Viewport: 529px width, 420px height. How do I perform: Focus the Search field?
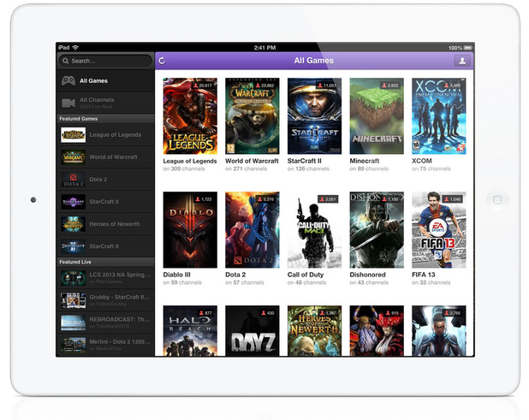tap(105, 61)
